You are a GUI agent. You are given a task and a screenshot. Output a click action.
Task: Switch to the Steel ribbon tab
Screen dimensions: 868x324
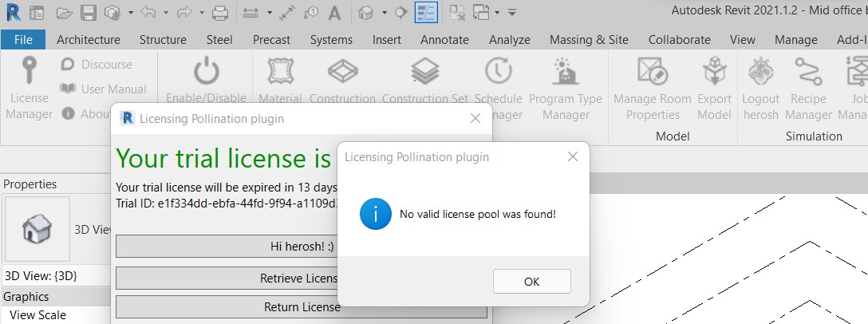[219, 40]
